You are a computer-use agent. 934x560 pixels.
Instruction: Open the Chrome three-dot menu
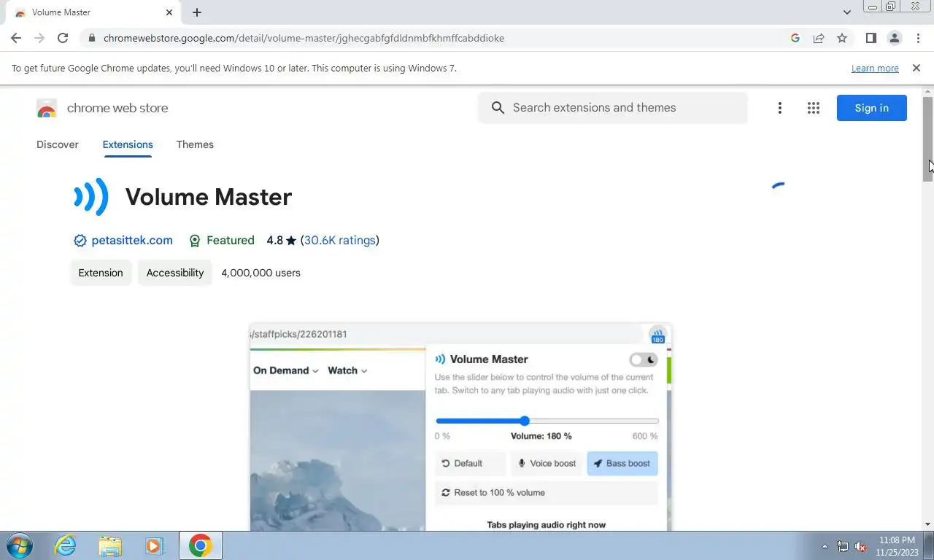point(918,38)
